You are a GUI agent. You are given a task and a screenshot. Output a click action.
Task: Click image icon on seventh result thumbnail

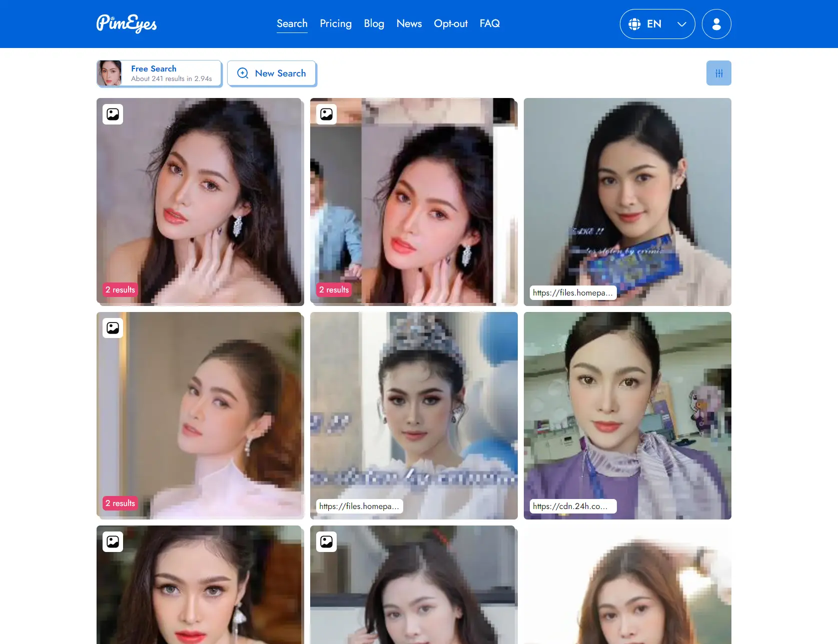click(x=113, y=541)
